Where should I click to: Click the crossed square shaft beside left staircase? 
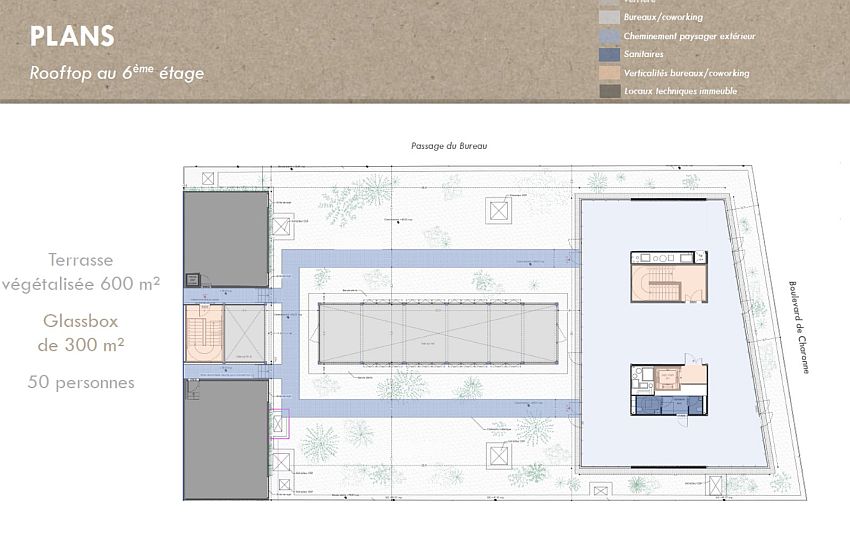point(244,333)
